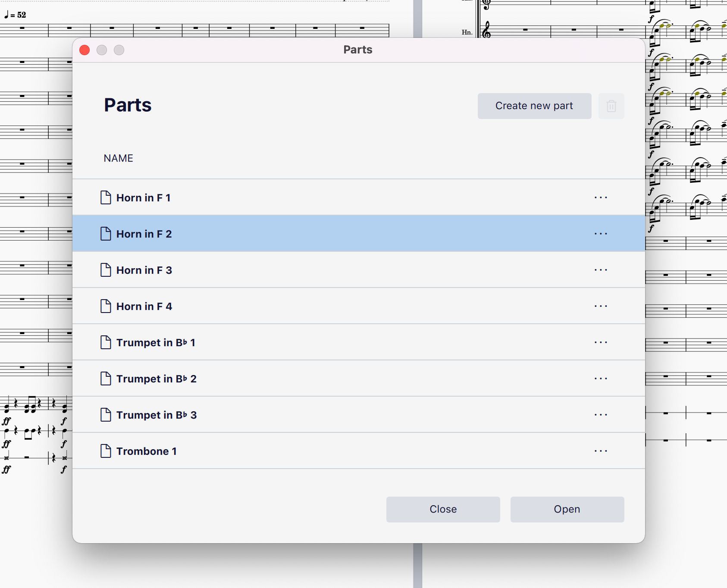
Task: Click the document icon beside Trumpet in Bb 1
Action: [x=106, y=342]
